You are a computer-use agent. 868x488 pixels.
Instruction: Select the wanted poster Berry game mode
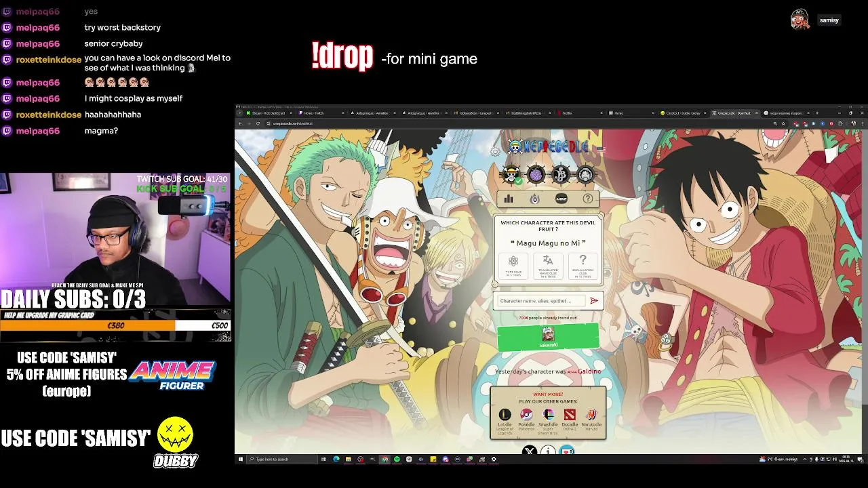(x=561, y=175)
